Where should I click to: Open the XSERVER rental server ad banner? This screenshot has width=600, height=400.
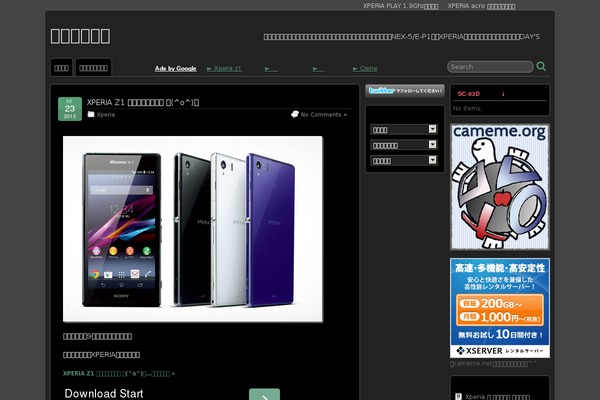coord(500,308)
